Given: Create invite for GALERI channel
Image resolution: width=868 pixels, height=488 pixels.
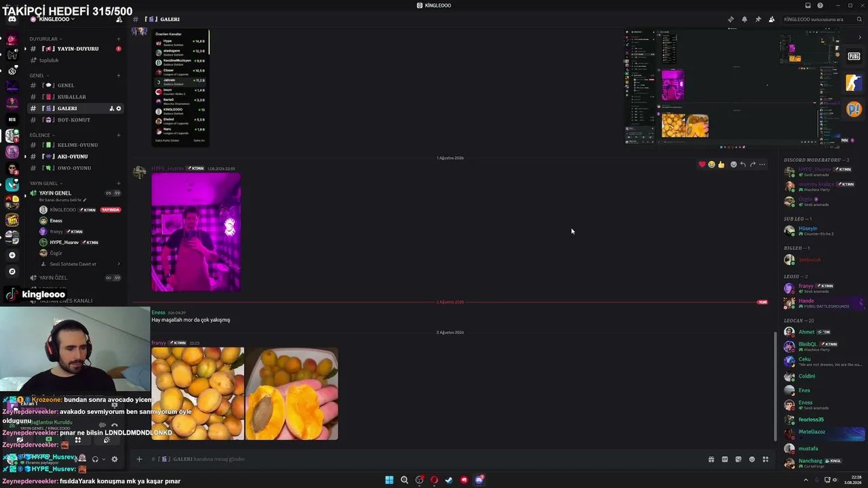Looking at the screenshot, I should tap(112, 108).
